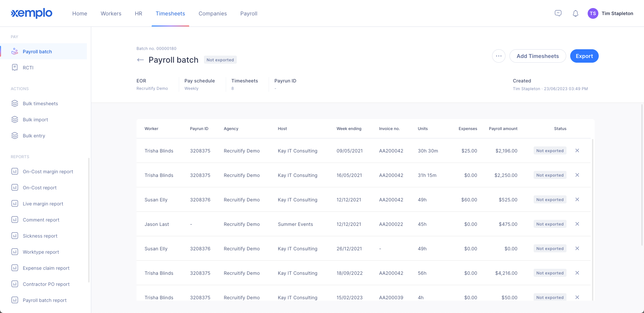Remove the Jason Last timesheet row

coord(577,224)
